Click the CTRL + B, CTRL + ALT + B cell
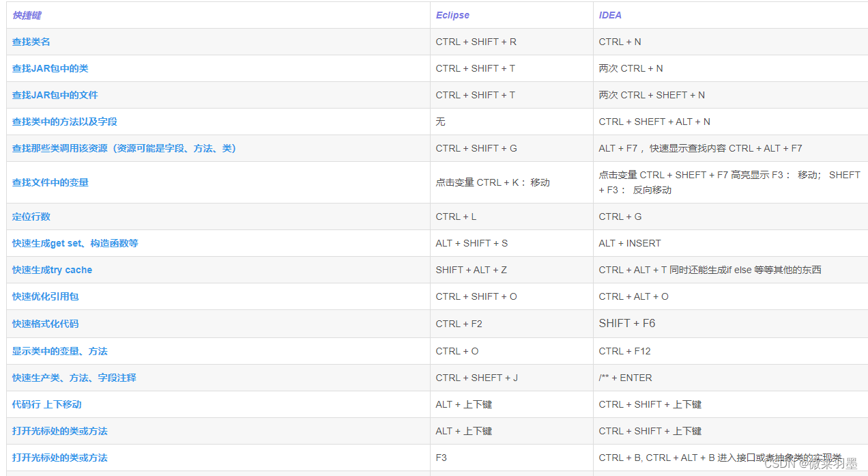 721,458
